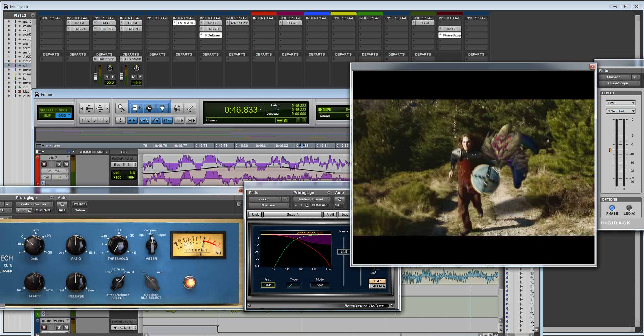Screen dimensions: 644x336
Task: Click SAFE in the RDeEsser header
Action: [x=339, y=205]
